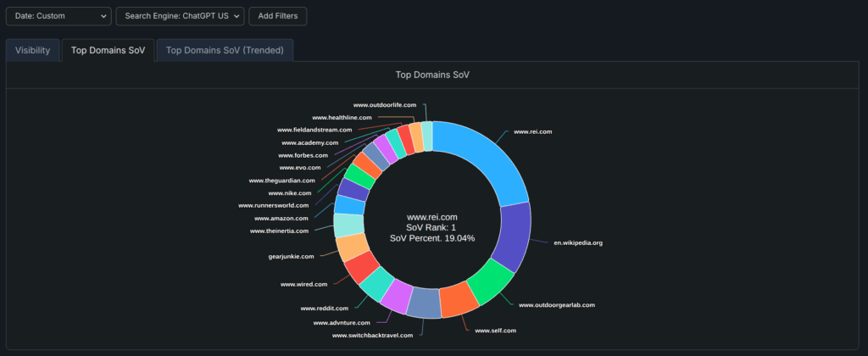Click the Add Filters button
Image resolution: width=868 pixels, height=356 pixels.
[279, 16]
